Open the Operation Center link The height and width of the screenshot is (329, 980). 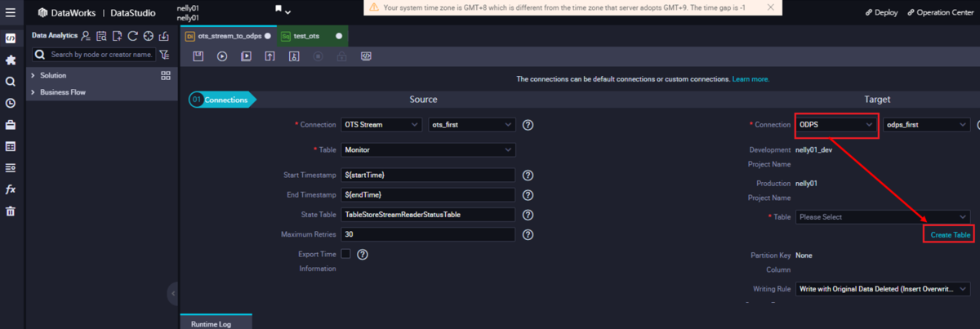pos(941,13)
